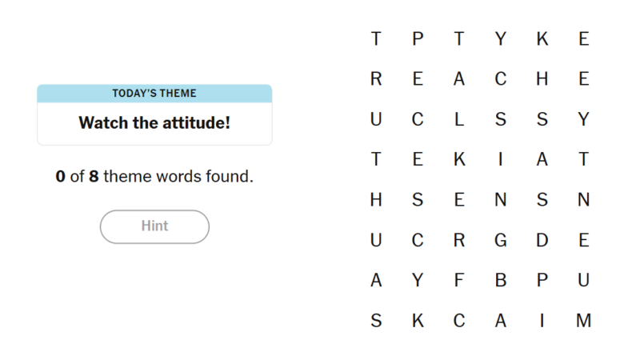Viewport: 640px width, 364px height.
Task: Tap the K in the fourth row
Action: 459,159
